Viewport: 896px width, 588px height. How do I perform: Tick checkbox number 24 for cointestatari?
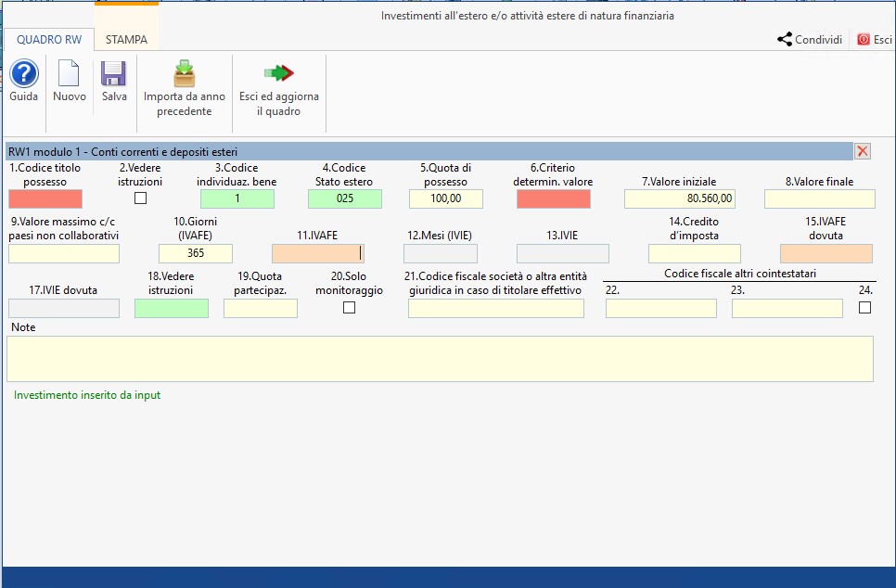[x=864, y=308]
